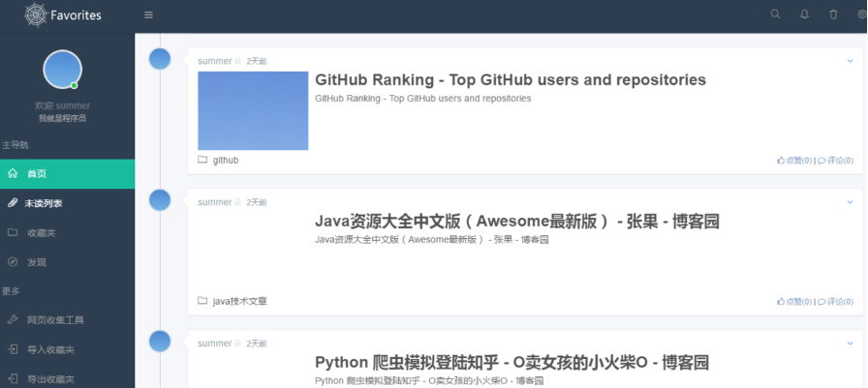Open notifications bell icon
Screen dimensions: 868x388
[x=804, y=15]
